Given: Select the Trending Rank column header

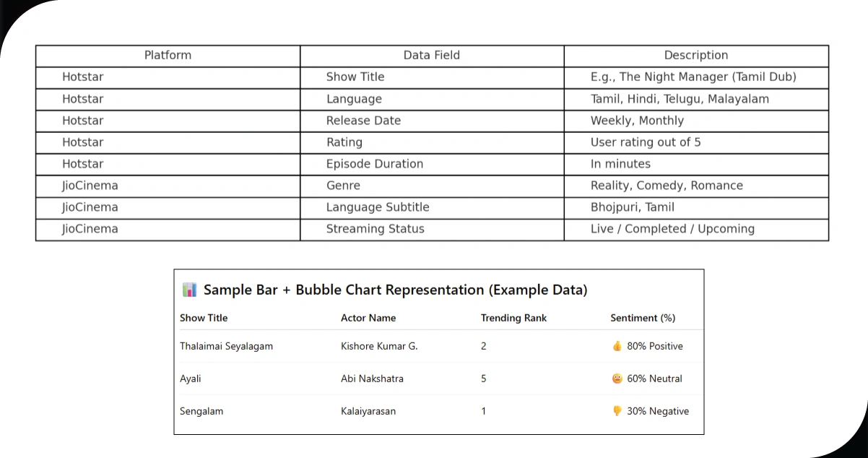Looking at the screenshot, I should tap(513, 318).
